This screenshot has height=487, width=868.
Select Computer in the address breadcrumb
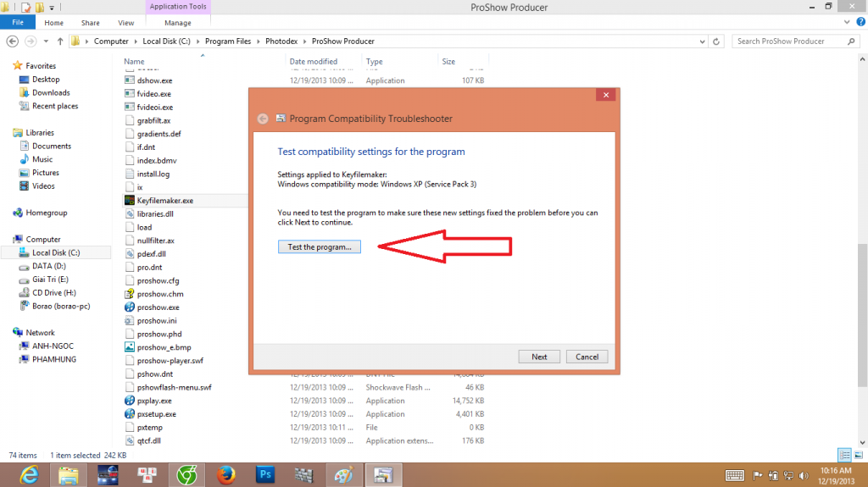pos(111,42)
